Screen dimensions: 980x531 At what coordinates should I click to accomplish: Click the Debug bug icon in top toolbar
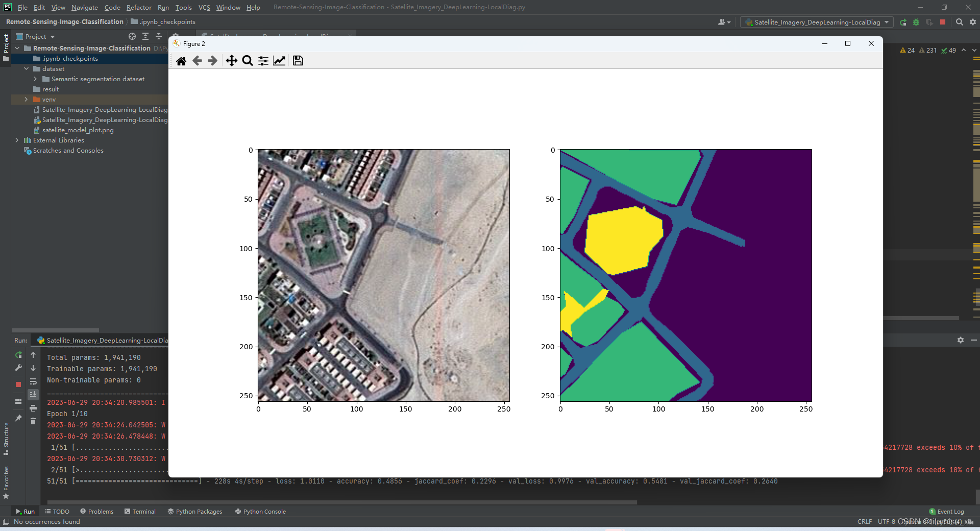(916, 22)
